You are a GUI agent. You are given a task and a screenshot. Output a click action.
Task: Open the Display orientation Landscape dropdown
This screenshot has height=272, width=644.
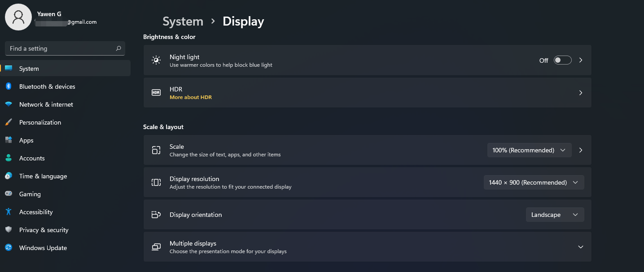click(x=555, y=215)
